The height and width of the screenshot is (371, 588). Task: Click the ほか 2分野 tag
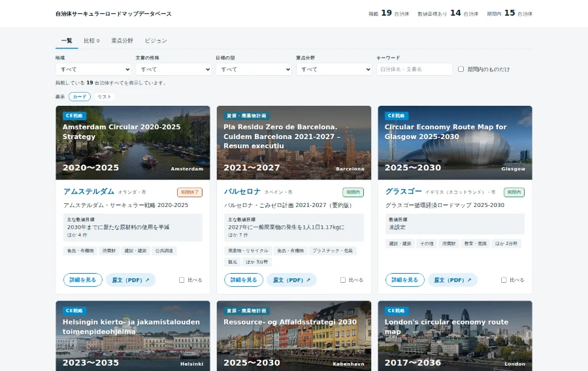click(x=506, y=244)
